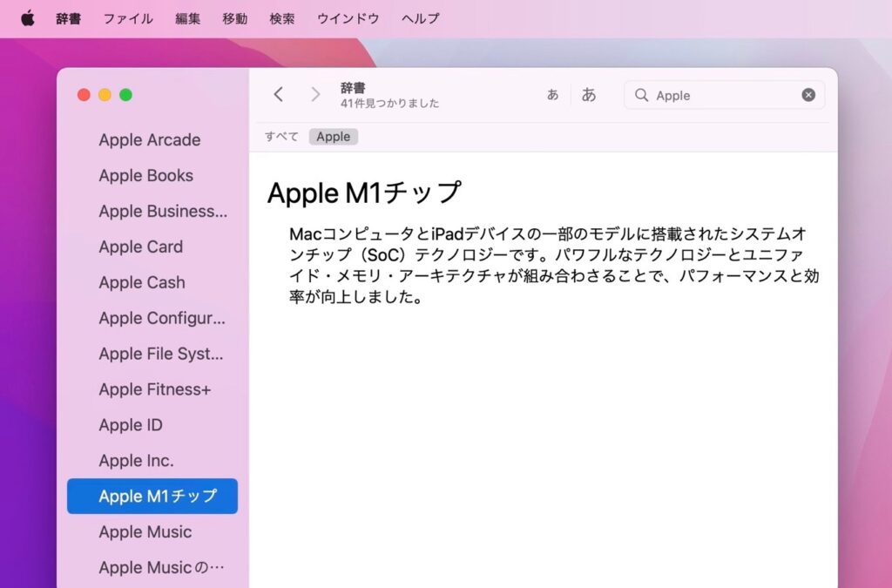Close the dictionary window with red button
The image size is (892, 588).
click(84, 95)
